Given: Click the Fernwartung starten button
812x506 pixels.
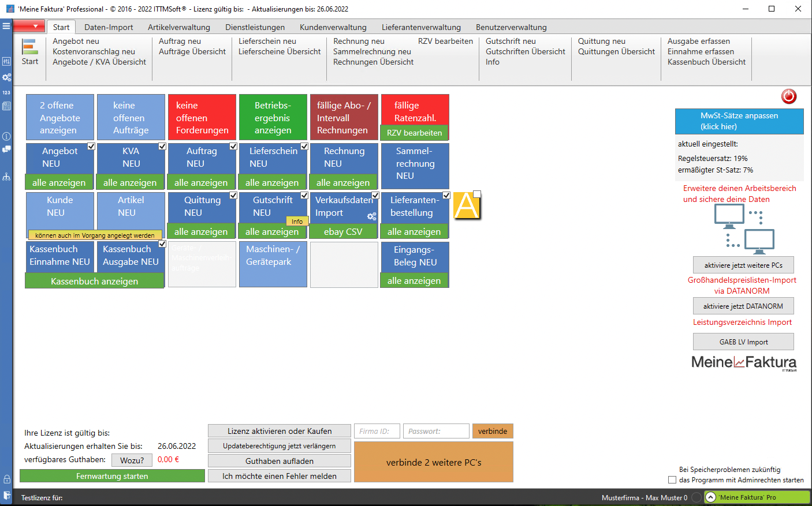Looking at the screenshot, I should 112,476.
